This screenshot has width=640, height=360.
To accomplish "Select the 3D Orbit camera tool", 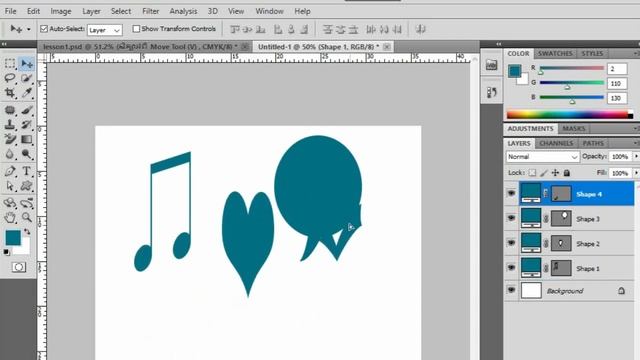I will (27, 203).
